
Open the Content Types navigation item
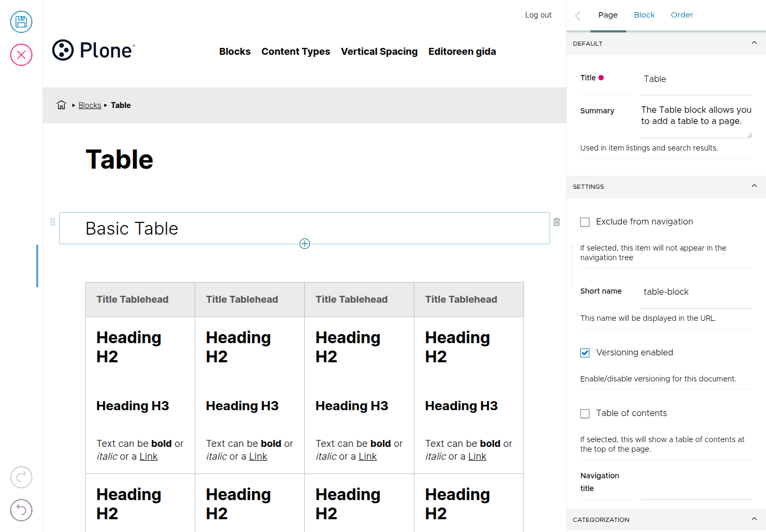coord(296,52)
